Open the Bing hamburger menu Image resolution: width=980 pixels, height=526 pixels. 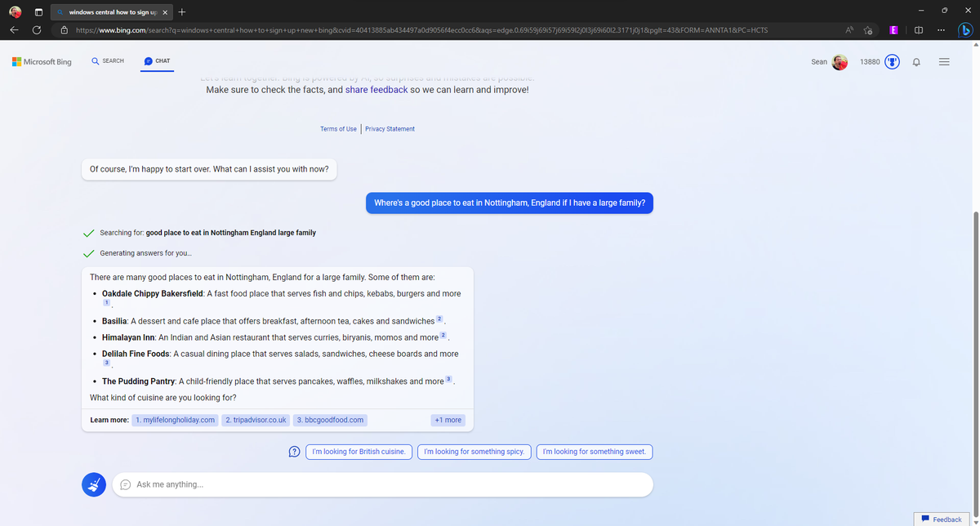point(944,62)
